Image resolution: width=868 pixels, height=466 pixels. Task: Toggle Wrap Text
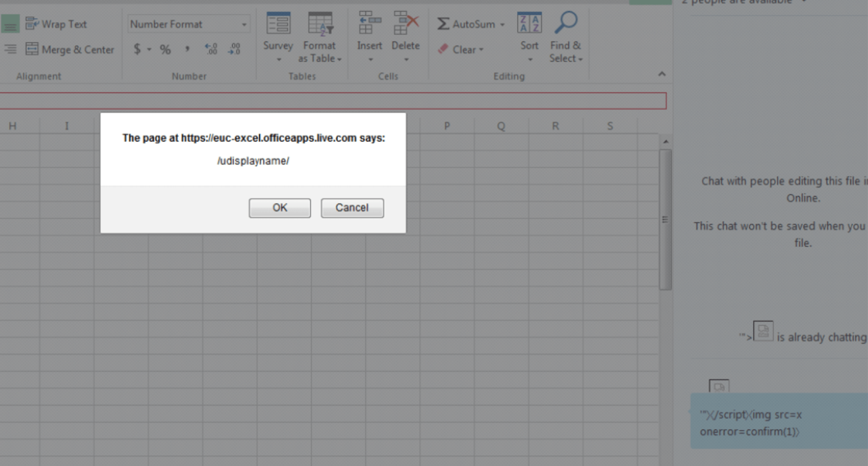[56, 24]
